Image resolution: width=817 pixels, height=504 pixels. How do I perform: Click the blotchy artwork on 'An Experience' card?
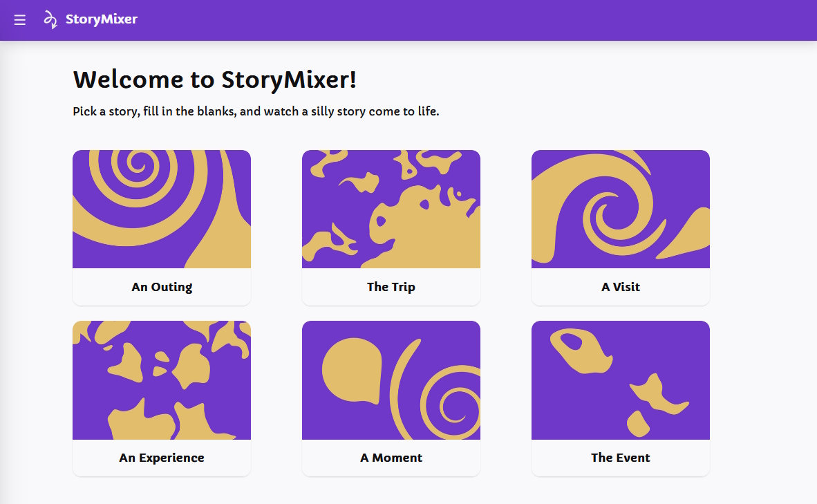click(161, 380)
